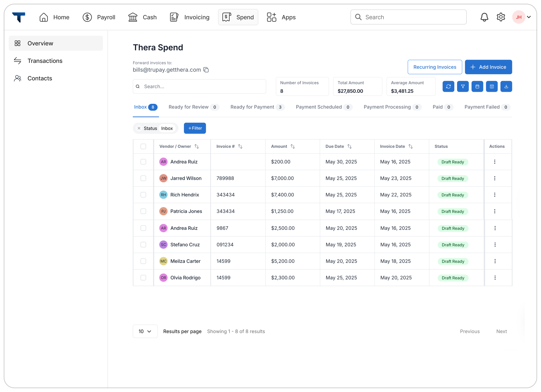
Task: Check the Jarred Wilson row checkbox
Action: point(143,178)
